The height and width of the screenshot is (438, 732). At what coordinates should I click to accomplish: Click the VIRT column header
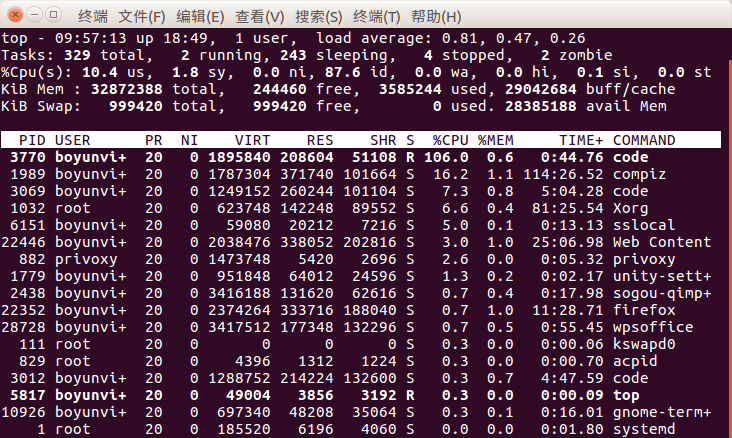[x=252, y=140]
